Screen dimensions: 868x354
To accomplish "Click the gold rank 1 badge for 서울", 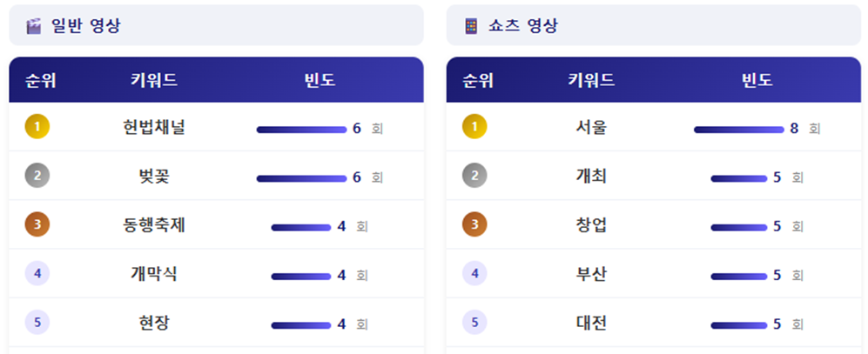I will [x=474, y=128].
